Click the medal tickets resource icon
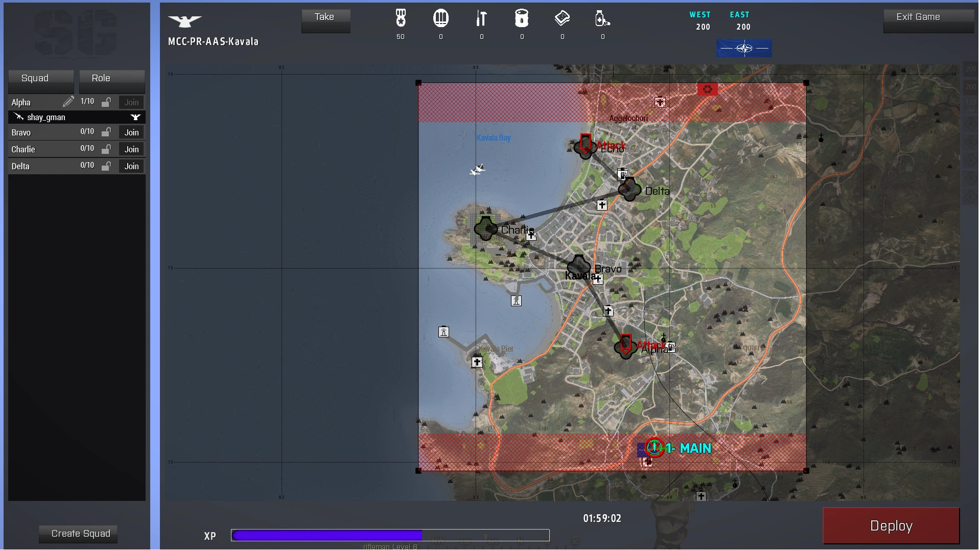The height and width of the screenshot is (550, 980). coord(401,18)
